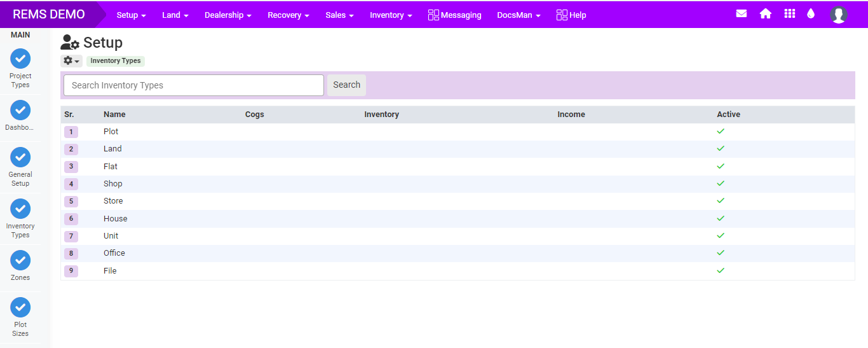Expand the gear settings dropdown
Viewport: 868px width, 348px height.
tap(71, 61)
